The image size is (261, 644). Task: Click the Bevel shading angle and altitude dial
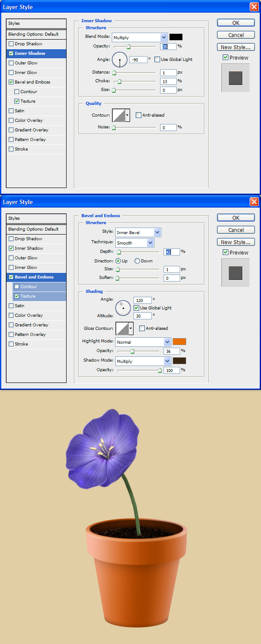coord(123,308)
